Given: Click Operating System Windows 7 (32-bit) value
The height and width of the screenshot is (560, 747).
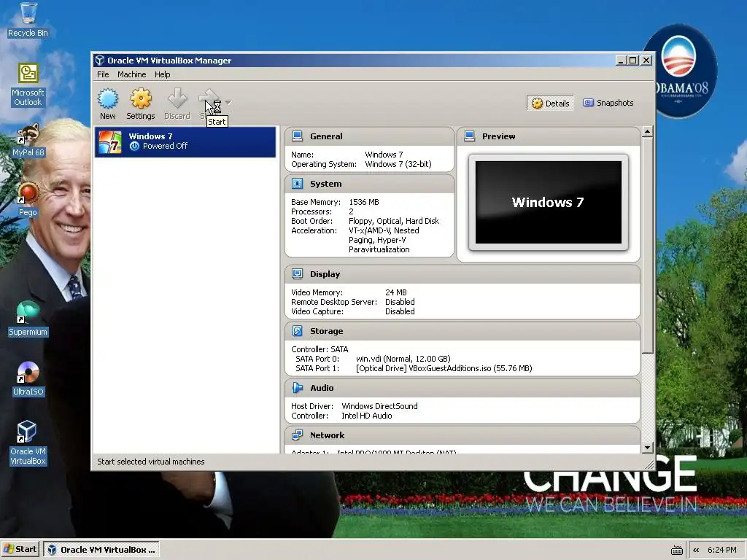Looking at the screenshot, I should pos(398,164).
